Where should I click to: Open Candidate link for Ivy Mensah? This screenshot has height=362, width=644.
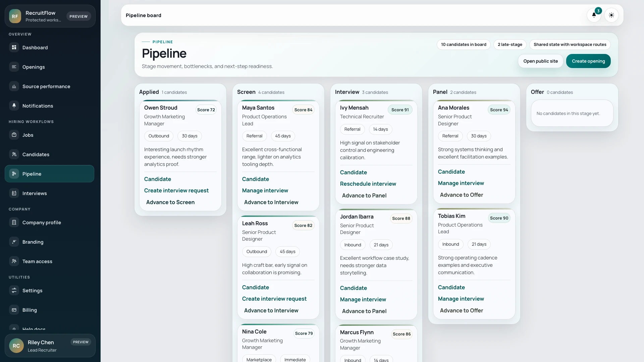(354, 172)
